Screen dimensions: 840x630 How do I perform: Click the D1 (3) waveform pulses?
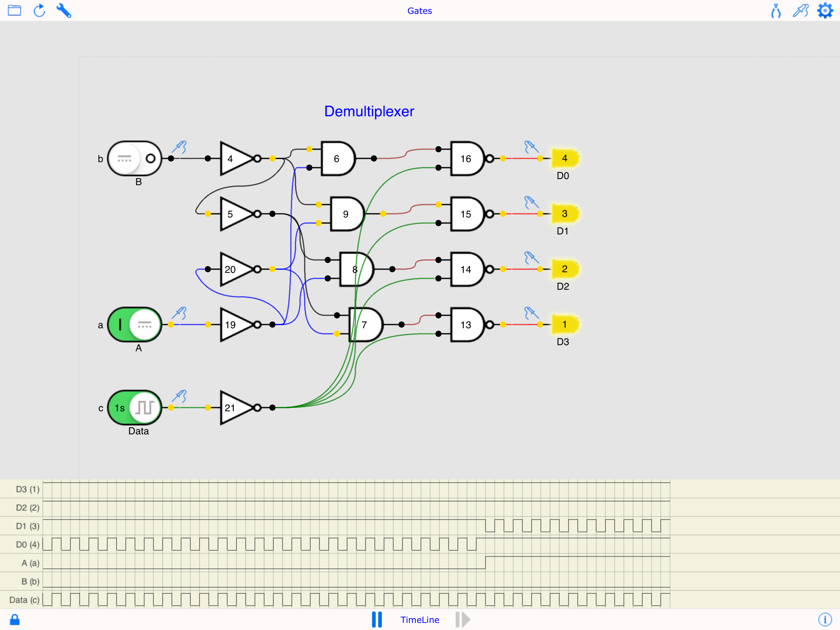578,526
